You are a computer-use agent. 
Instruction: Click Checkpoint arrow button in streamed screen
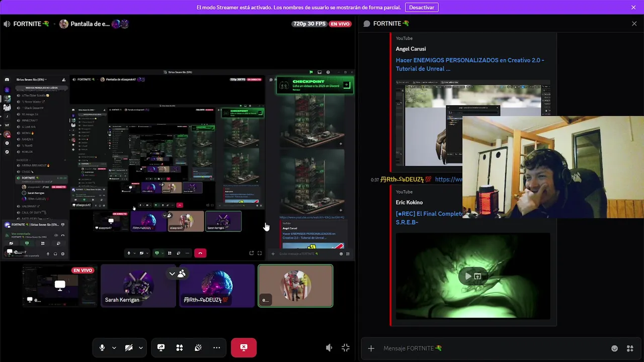(x=346, y=85)
